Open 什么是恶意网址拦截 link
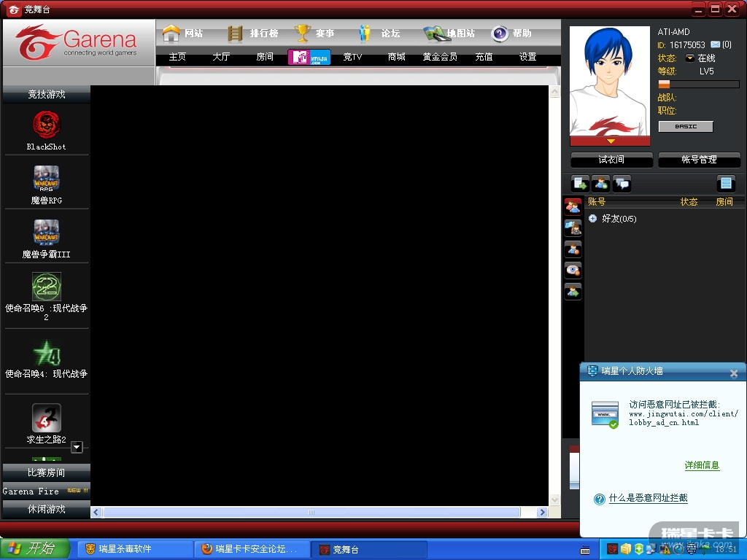This screenshot has width=747, height=560. [648, 498]
